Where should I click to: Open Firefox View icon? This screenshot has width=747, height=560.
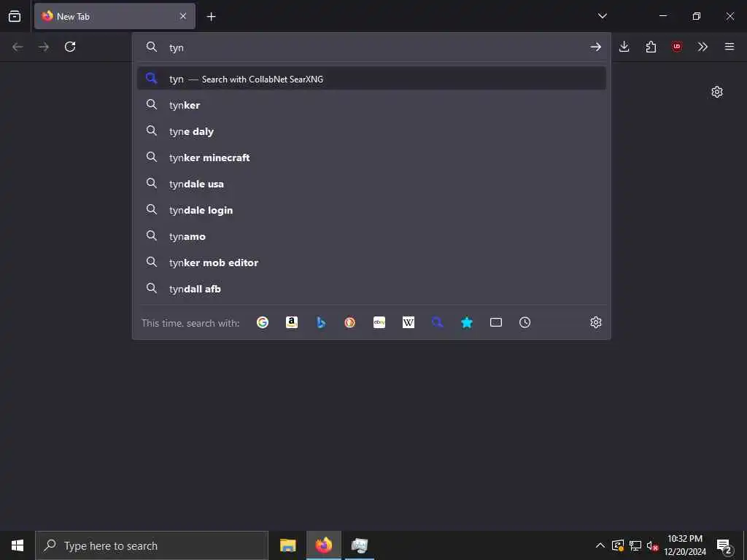tap(15, 16)
